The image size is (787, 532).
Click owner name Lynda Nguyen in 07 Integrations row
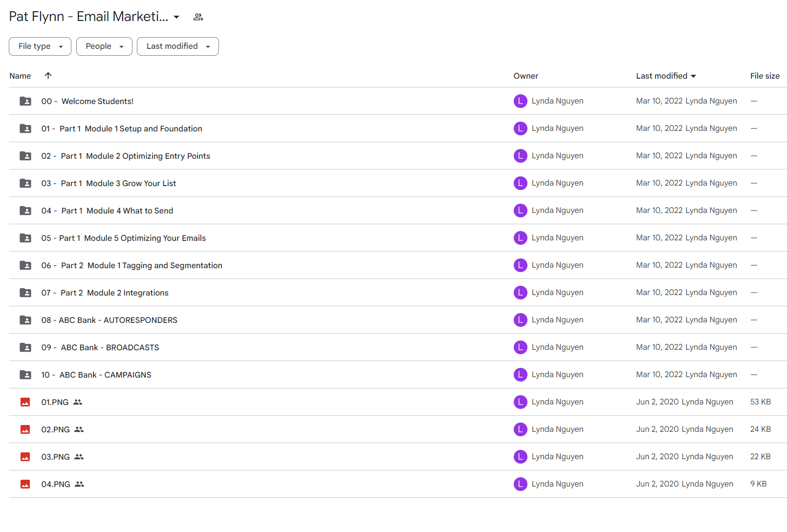coord(557,293)
